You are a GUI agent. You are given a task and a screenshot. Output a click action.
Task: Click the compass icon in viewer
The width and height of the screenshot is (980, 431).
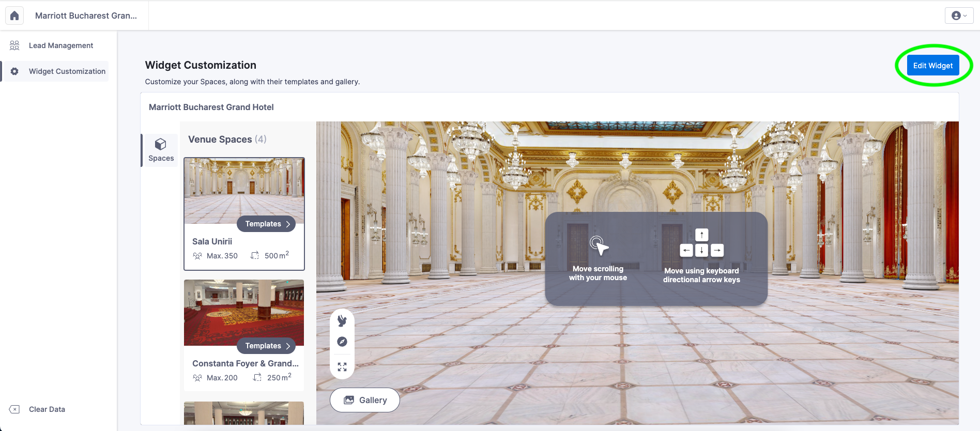click(342, 342)
